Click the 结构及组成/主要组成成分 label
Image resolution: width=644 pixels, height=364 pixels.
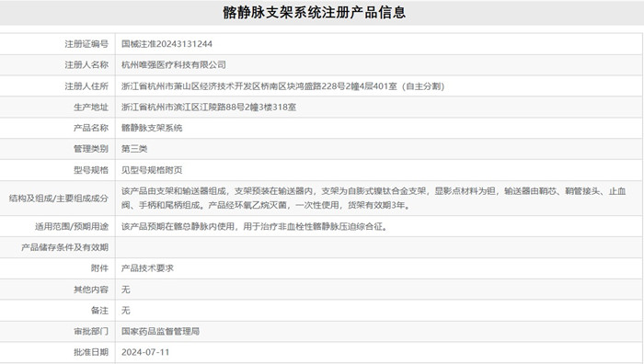click(58, 199)
